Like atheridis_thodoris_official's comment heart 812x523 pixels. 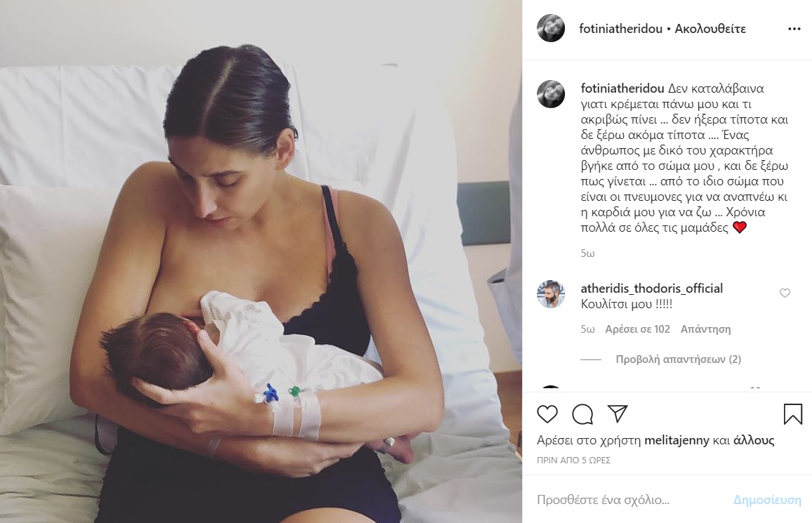[x=785, y=293]
